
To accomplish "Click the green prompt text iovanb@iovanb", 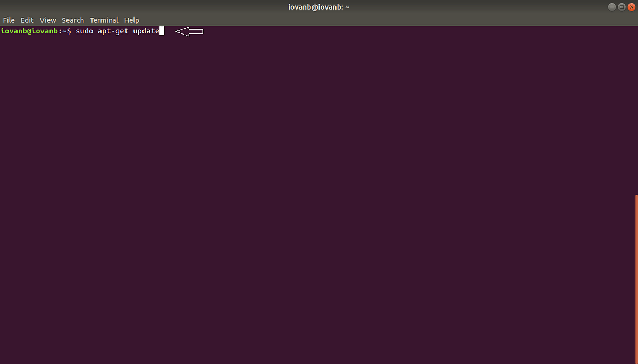I will tap(29, 31).
